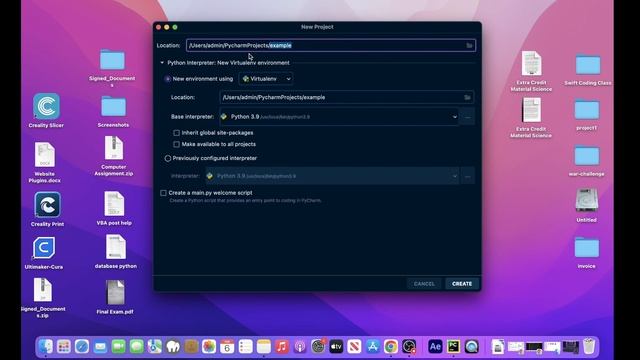Screen dimensions: 640x360
Task: Open the disabled Interpreter Python 3.9 dropdown
Action: (x=333, y=176)
